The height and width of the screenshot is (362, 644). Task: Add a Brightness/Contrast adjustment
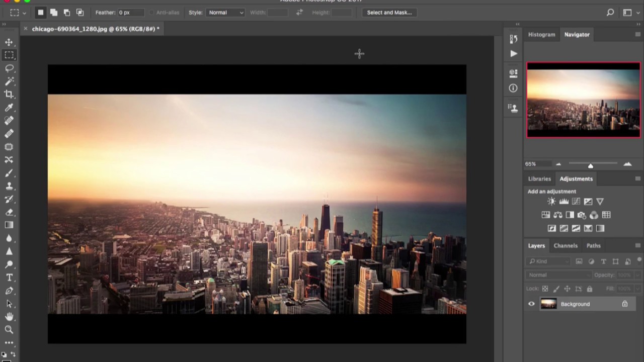[x=551, y=202]
